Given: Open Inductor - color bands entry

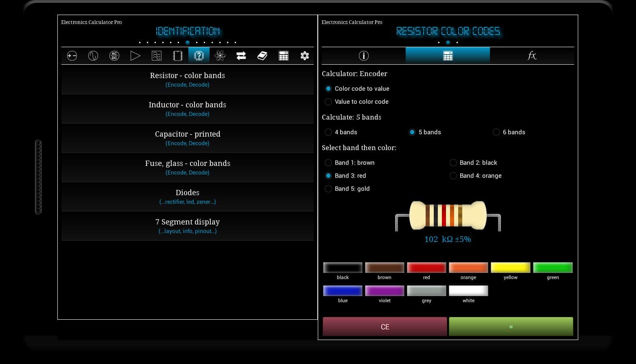Looking at the screenshot, I should click(187, 109).
